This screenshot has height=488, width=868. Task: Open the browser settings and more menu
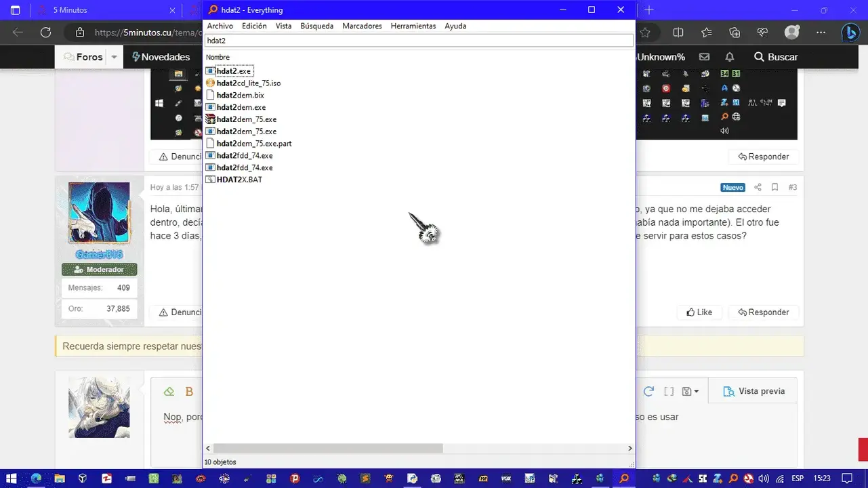[821, 32]
